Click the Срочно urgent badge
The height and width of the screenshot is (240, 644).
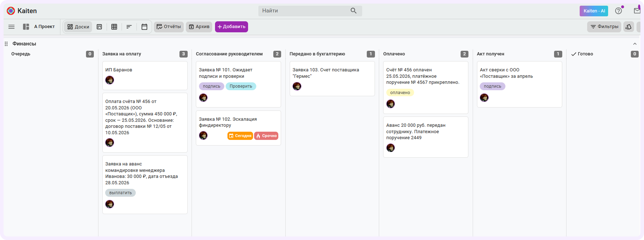click(x=266, y=136)
